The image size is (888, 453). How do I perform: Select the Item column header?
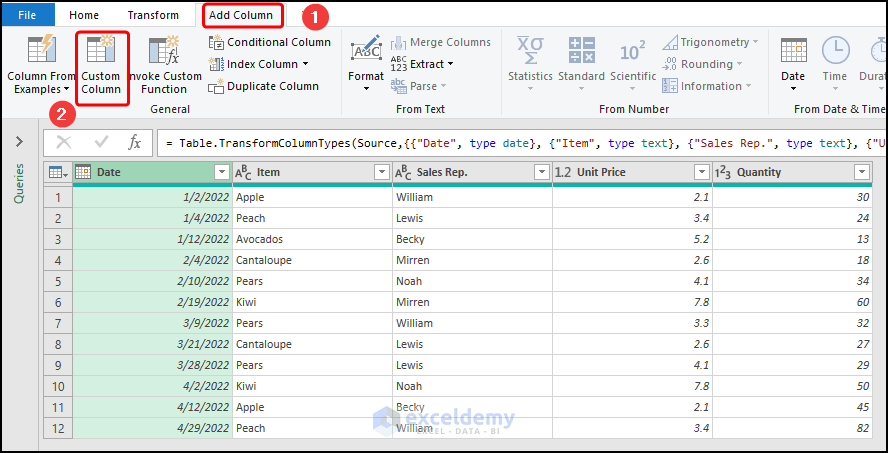tap(313, 172)
